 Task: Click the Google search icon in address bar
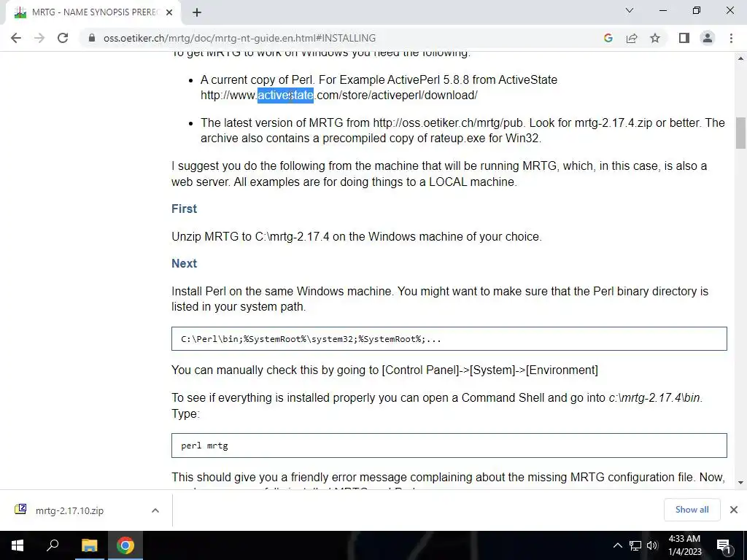pyautogui.click(x=608, y=38)
